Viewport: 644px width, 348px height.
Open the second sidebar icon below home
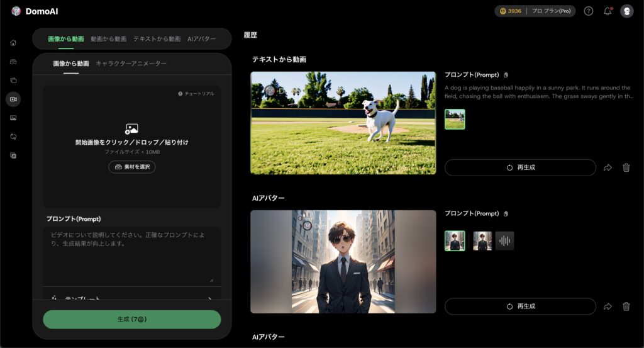pos(13,62)
